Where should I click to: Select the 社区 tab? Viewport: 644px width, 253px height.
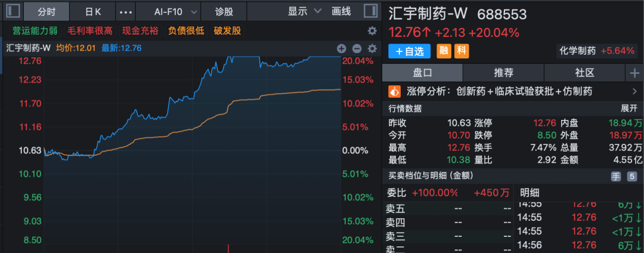(x=585, y=73)
